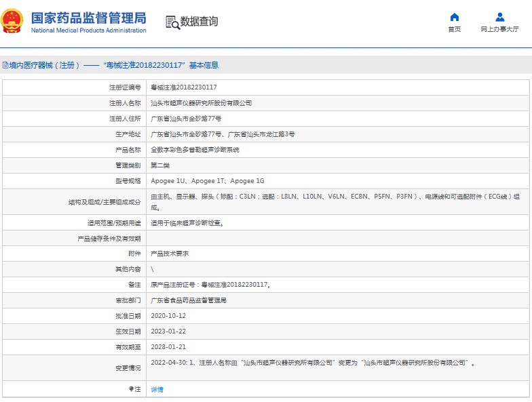This screenshot has height=402, width=532.
Task: Open the 详情 details link
Action: point(157,389)
